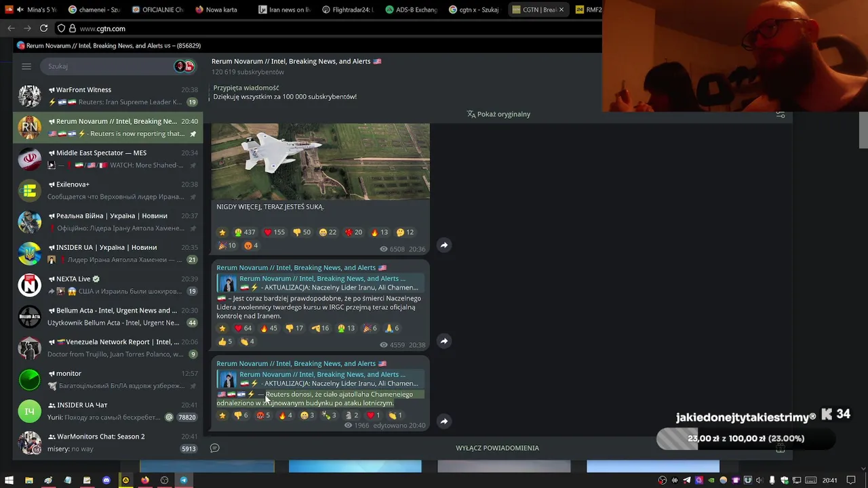Open the monitor chat
Image resolution: width=868 pixels, height=488 pixels.
pyautogui.click(x=107, y=380)
